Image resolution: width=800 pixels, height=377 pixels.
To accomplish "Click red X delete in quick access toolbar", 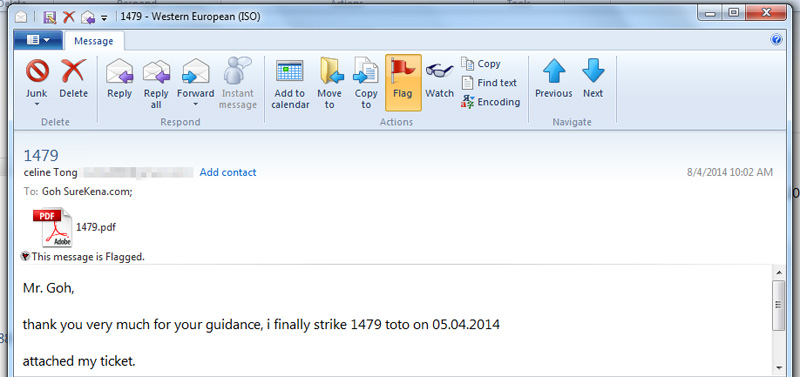I will pyautogui.click(x=68, y=17).
